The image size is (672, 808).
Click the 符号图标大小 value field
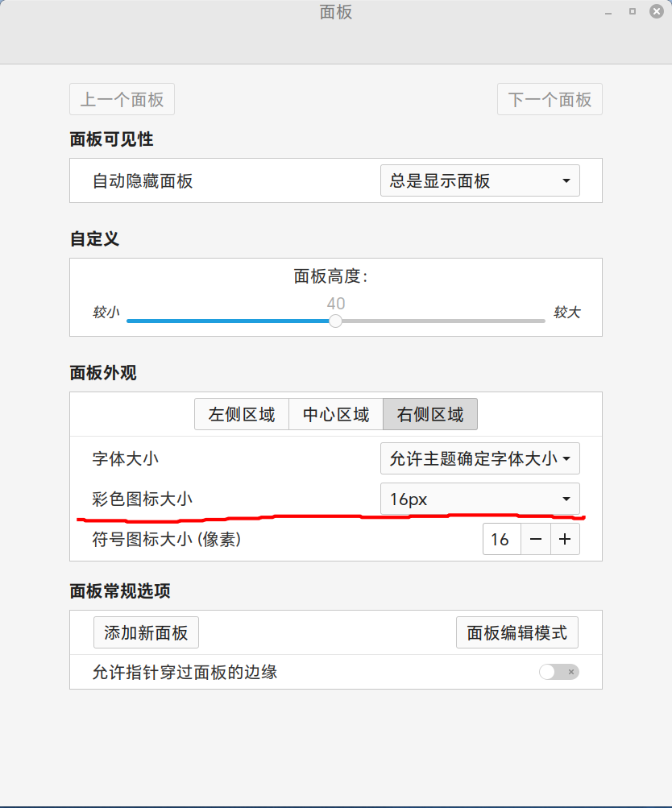(x=501, y=539)
